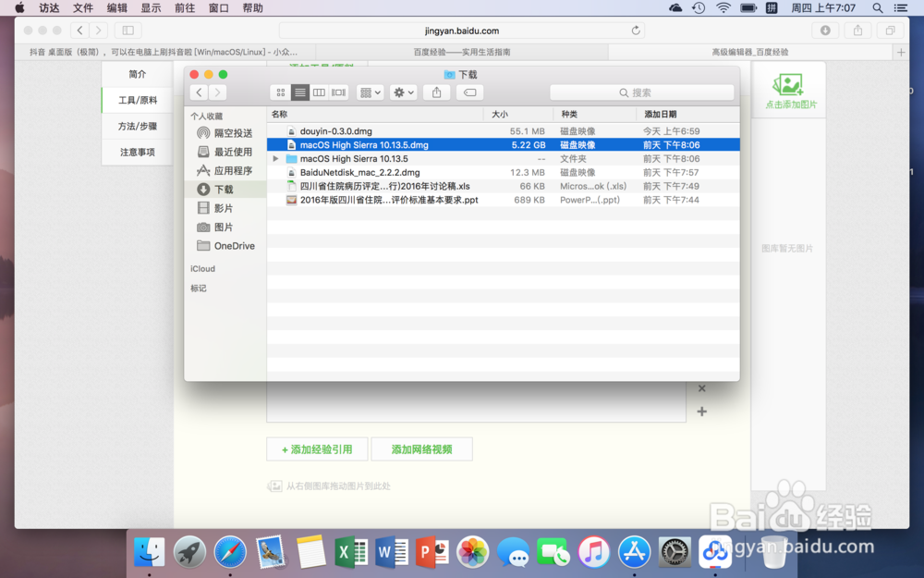This screenshot has height=578, width=924.
Task: Click the edit tags button in Finder
Action: [469, 92]
